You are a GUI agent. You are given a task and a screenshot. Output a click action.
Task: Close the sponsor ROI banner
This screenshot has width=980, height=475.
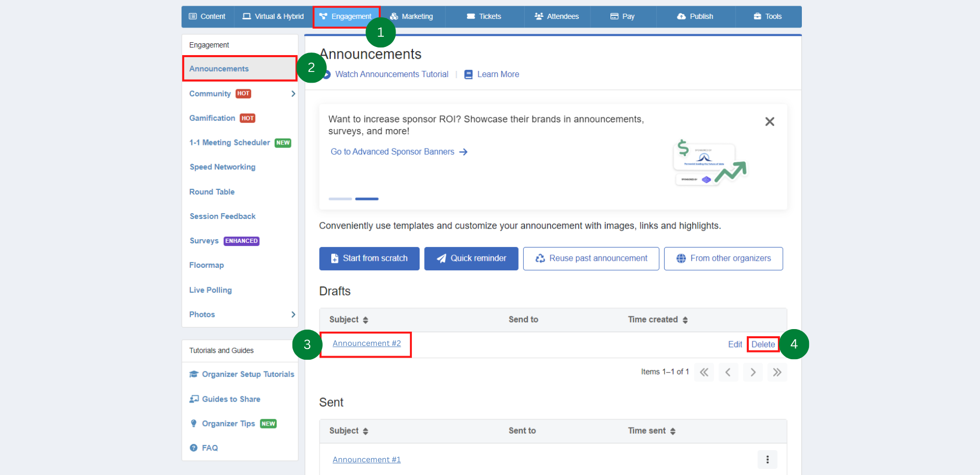click(770, 121)
